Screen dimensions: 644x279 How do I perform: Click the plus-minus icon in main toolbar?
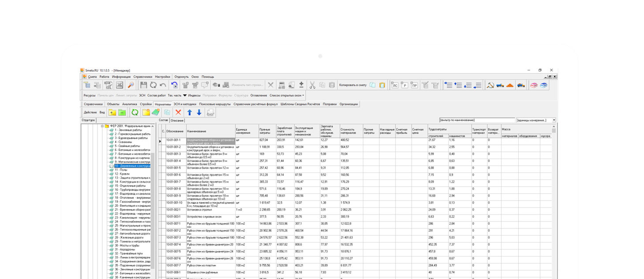(301, 85)
